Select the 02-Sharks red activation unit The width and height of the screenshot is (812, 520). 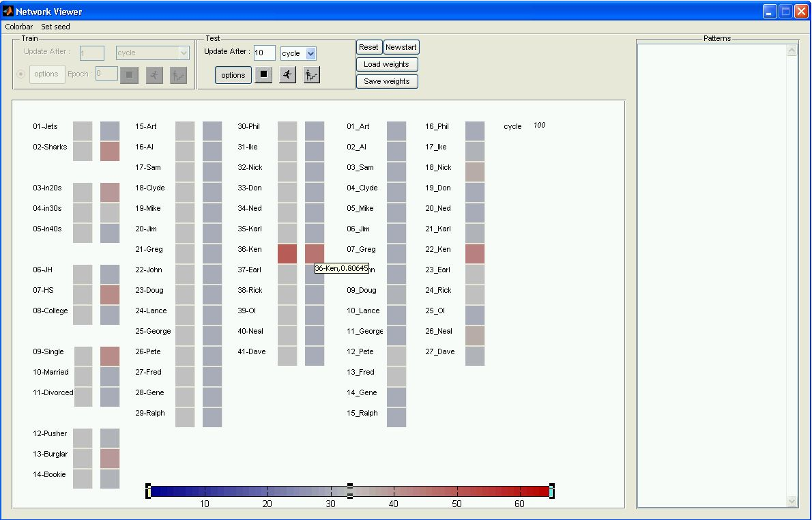110,151
